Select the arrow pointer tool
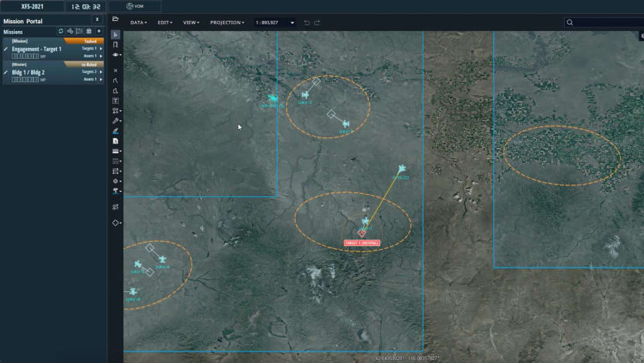 116,34
